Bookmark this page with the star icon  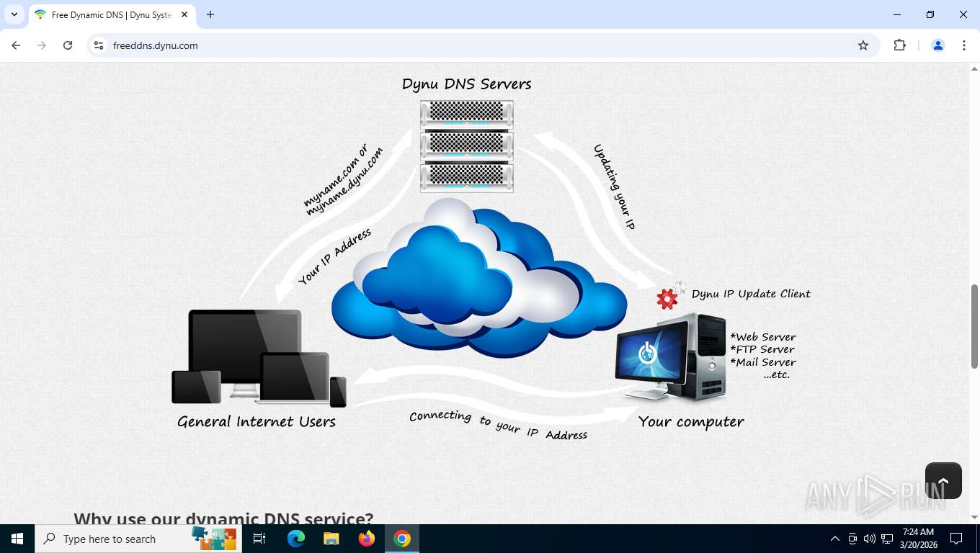point(863,45)
